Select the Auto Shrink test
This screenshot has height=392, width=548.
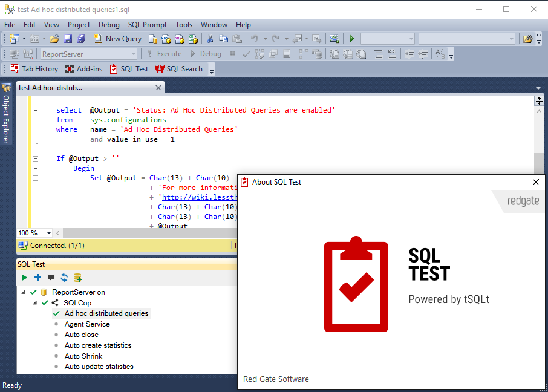pos(83,356)
